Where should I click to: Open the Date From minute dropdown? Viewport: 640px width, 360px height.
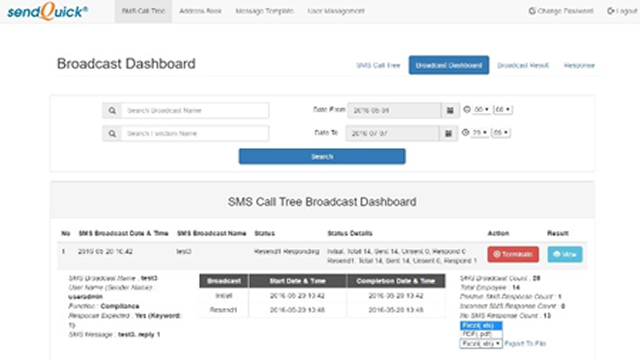pos(503,109)
